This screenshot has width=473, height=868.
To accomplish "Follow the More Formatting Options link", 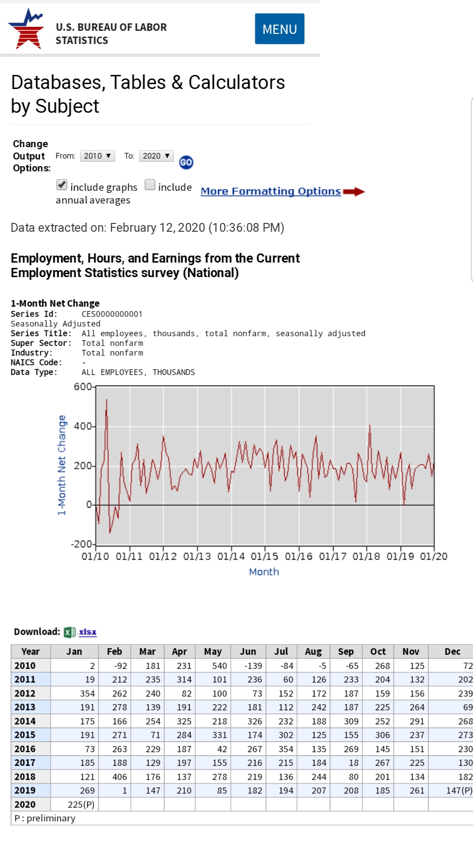I will coord(270,191).
